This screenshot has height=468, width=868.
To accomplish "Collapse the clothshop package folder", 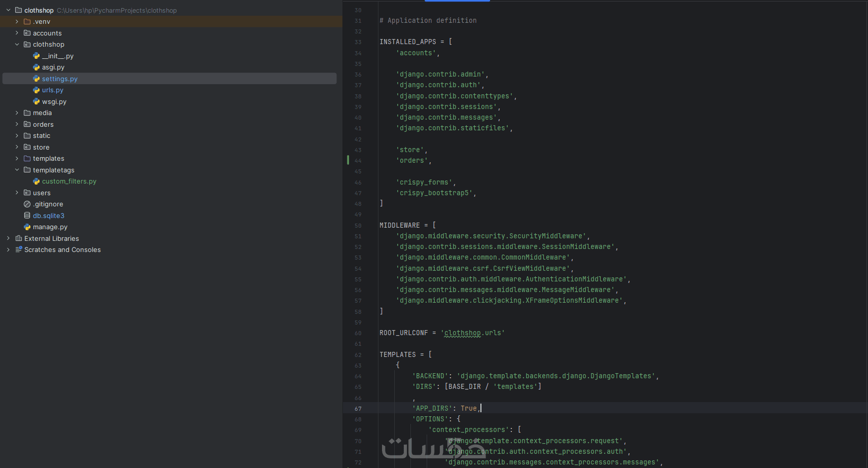I will click(17, 45).
